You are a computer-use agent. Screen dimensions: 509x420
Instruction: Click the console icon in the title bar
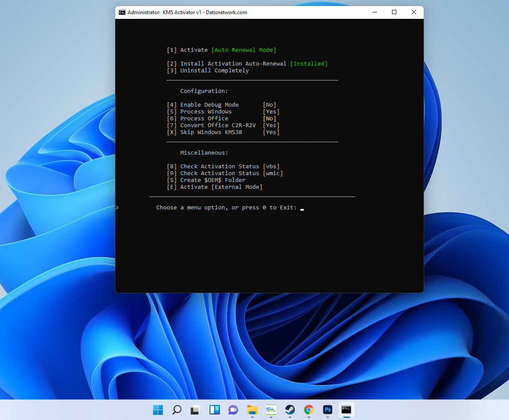[122, 12]
